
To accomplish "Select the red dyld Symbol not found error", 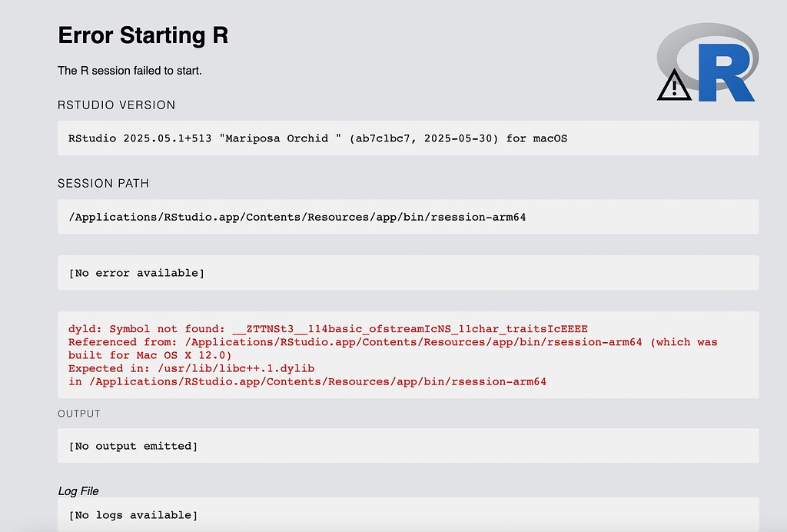I will pos(328,328).
